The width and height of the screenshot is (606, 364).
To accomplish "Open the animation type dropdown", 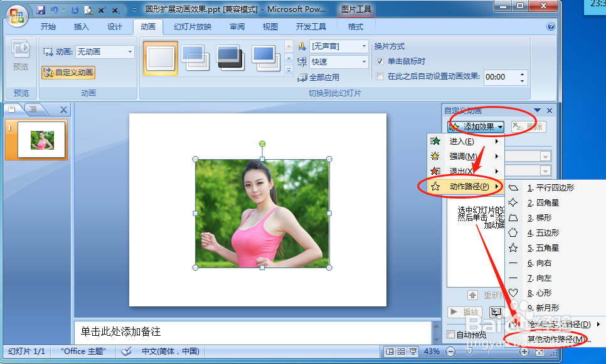I will pos(130,52).
